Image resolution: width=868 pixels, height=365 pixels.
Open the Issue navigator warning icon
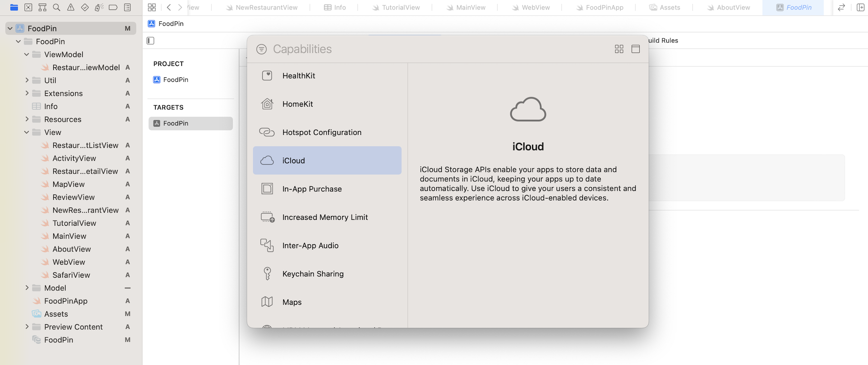[71, 7]
